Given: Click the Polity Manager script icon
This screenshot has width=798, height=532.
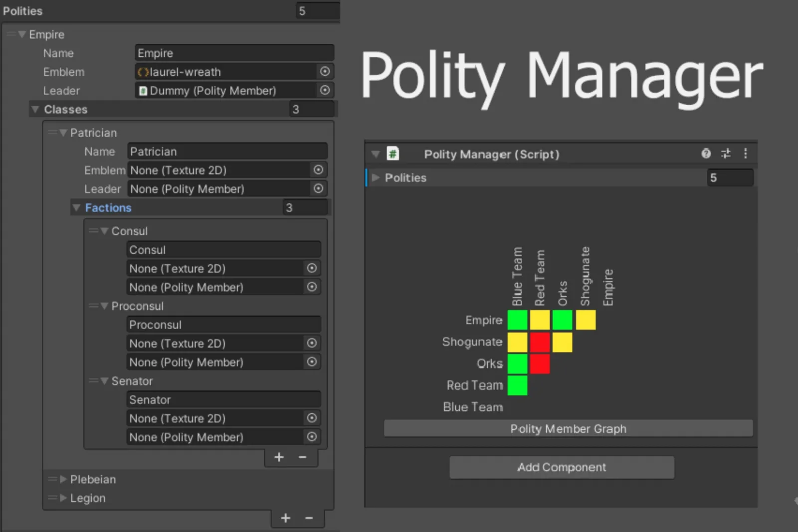Looking at the screenshot, I should (x=393, y=154).
